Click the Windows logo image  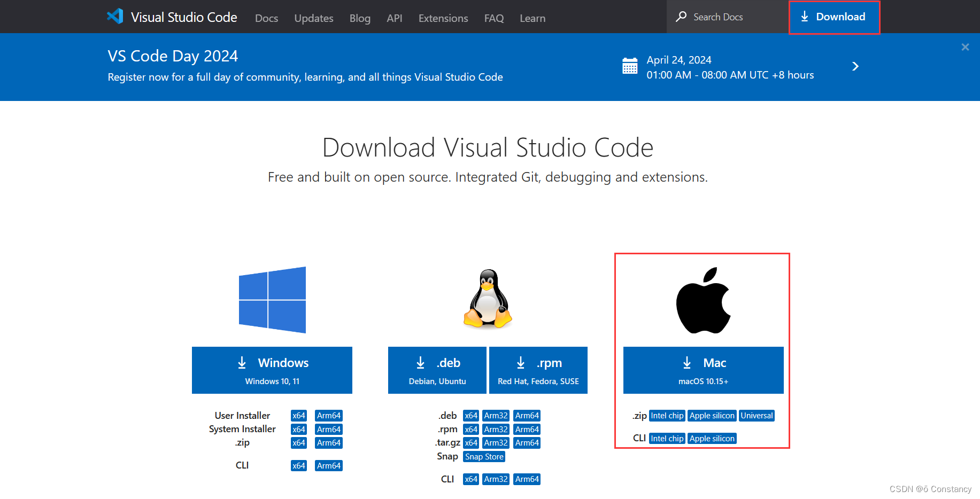click(272, 300)
